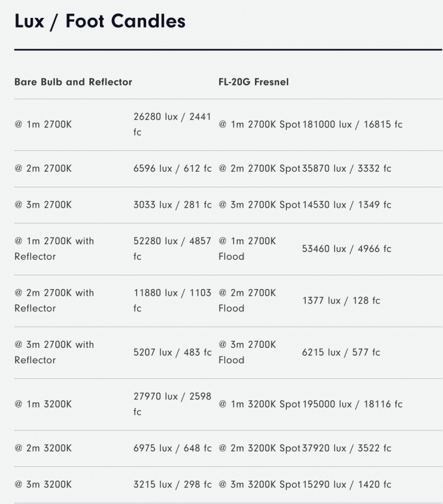Select the 6215 lux / 577 fc value
This screenshot has height=504, width=443.
click(341, 353)
